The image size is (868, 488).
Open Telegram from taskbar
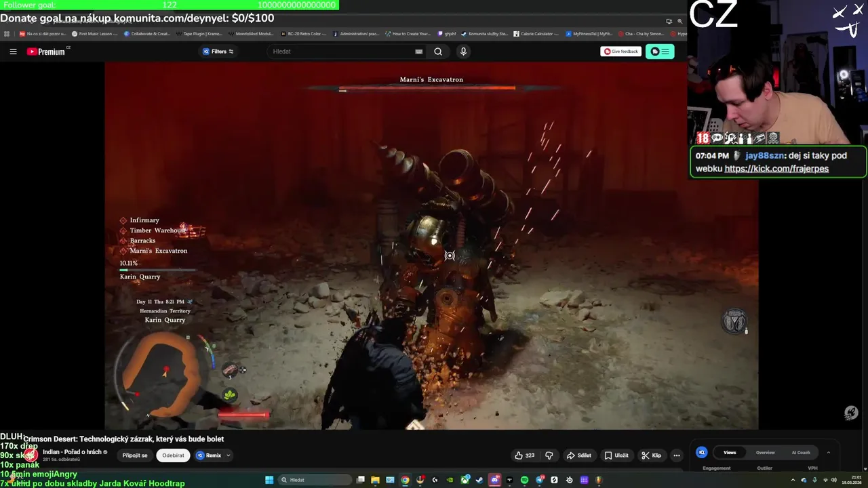click(540, 480)
